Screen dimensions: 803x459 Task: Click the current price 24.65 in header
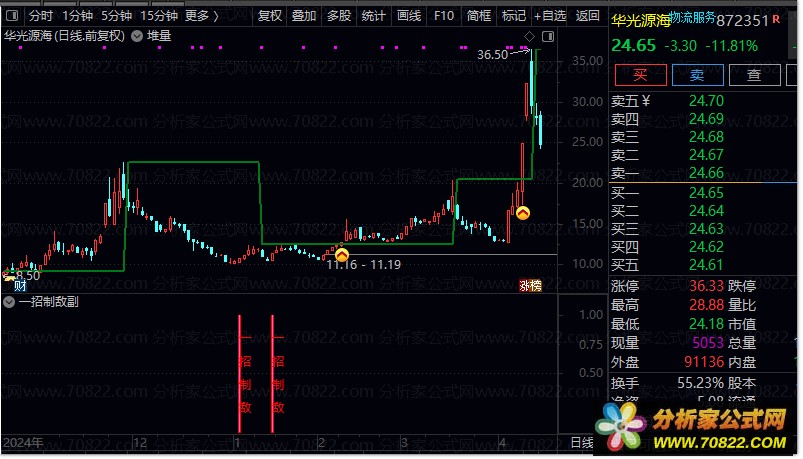click(633, 46)
